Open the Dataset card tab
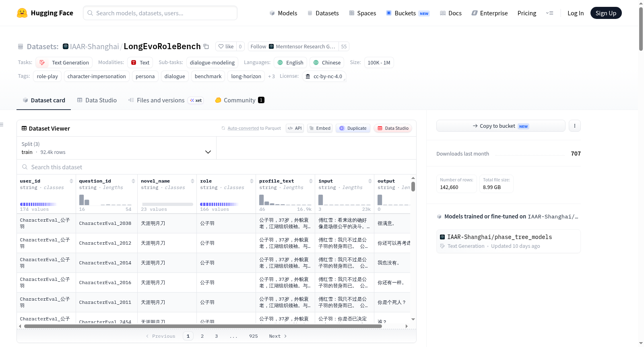The height and width of the screenshot is (347, 644). (43, 100)
